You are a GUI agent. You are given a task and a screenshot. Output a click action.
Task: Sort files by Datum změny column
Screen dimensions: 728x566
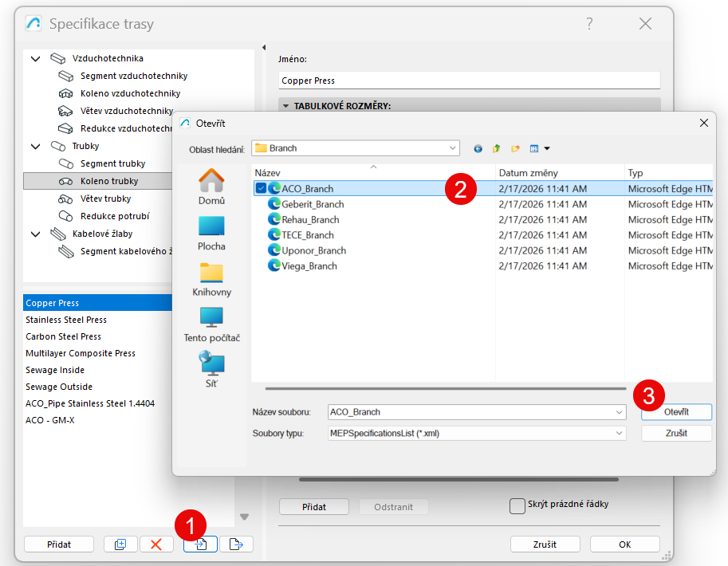click(x=560, y=173)
